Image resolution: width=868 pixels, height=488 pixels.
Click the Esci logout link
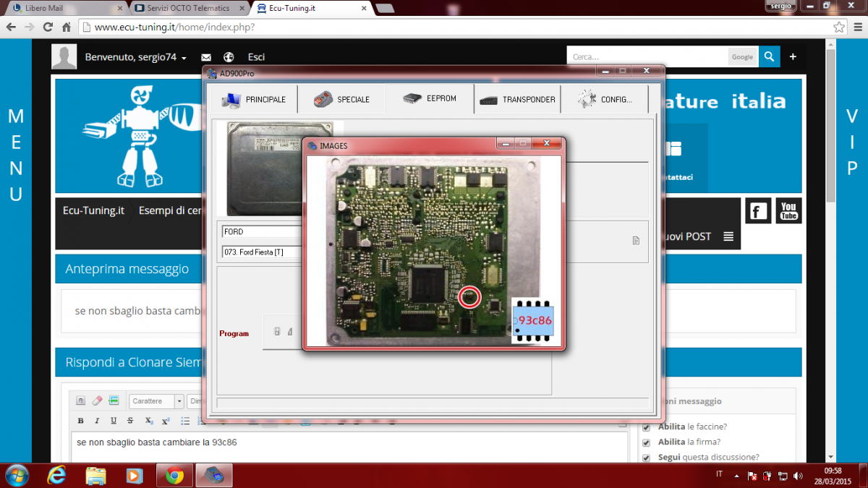pyautogui.click(x=256, y=57)
